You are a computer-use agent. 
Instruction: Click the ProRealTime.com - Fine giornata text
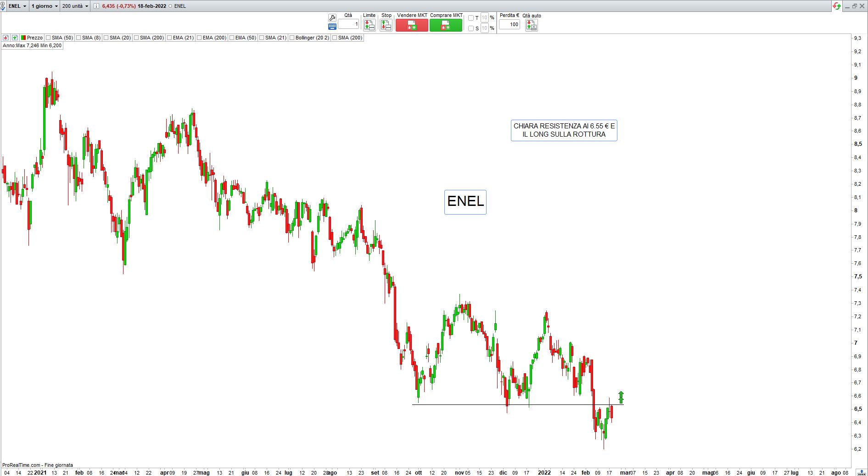click(x=38, y=465)
